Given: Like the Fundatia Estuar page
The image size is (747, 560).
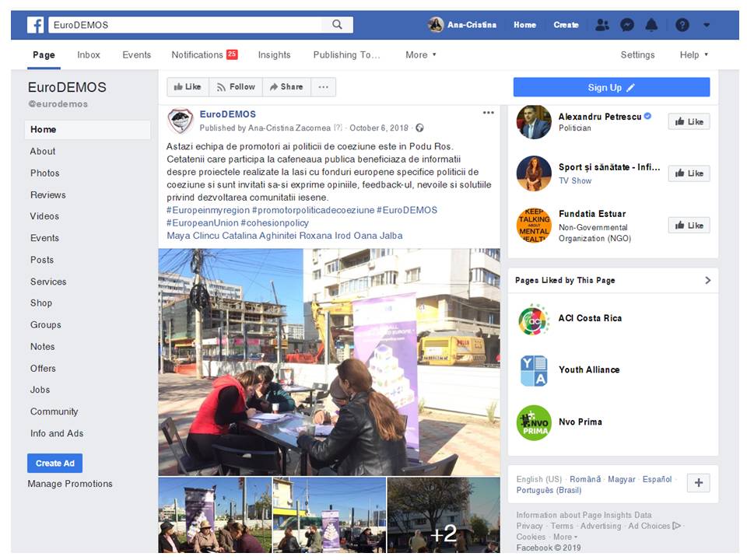Looking at the screenshot, I should tap(689, 226).
